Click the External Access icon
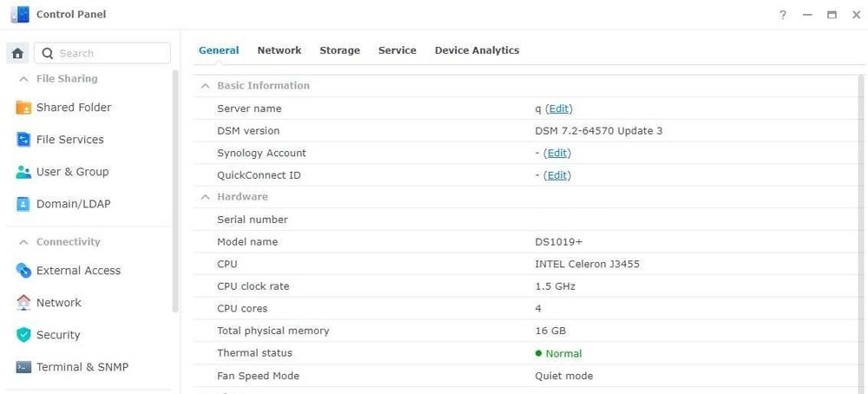868x394 pixels. (x=23, y=271)
